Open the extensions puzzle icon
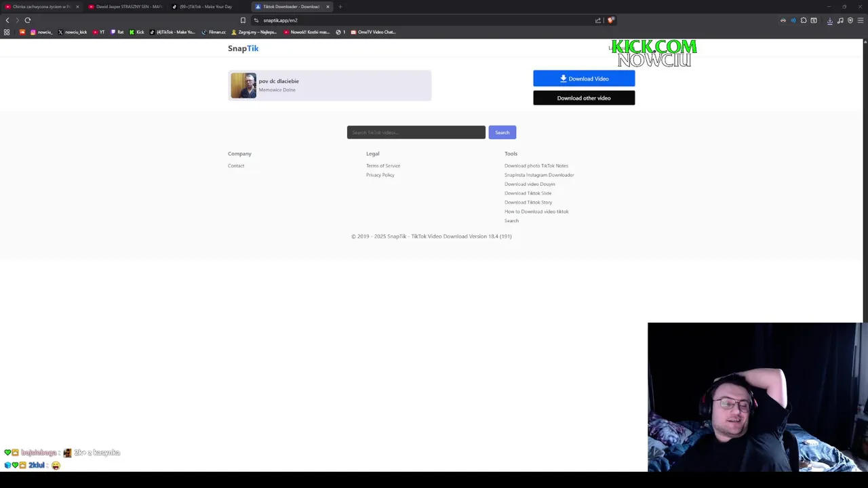 (804, 20)
